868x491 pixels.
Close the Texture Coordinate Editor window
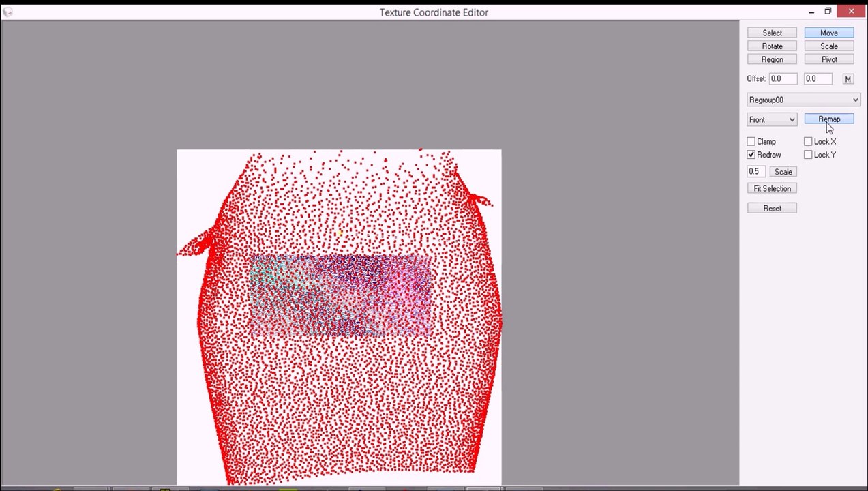tap(852, 12)
